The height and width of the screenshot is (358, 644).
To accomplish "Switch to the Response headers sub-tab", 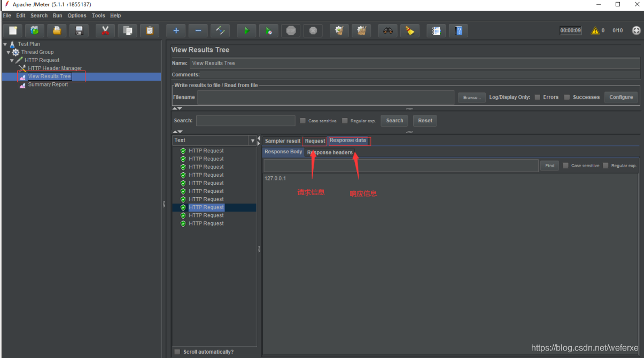I will point(330,152).
